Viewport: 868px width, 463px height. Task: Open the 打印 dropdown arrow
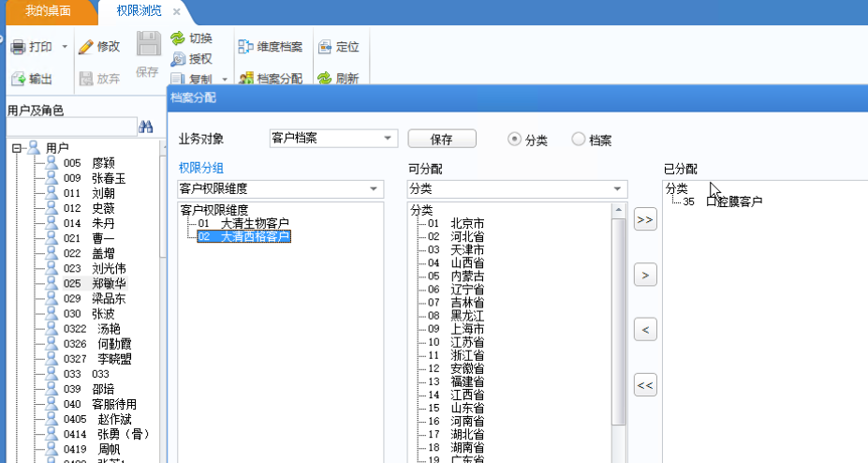(x=65, y=47)
